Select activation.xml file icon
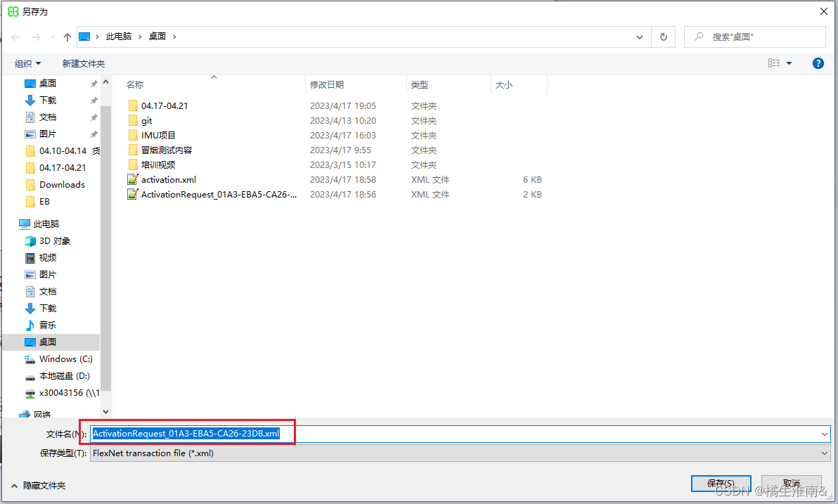This screenshot has width=838, height=504. coord(132,180)
